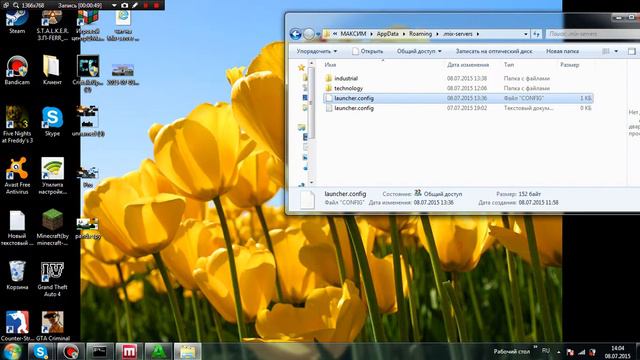Select the technology folder

[458, 88]
